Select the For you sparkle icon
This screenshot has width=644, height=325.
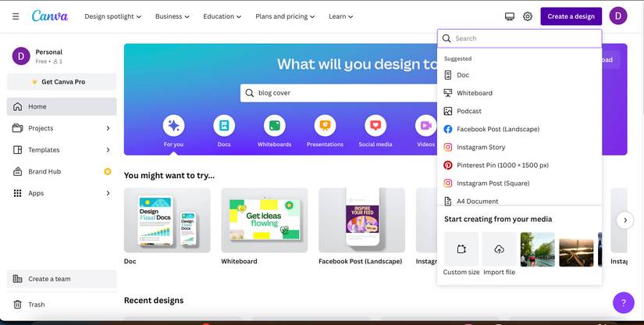tap(173, 126)
